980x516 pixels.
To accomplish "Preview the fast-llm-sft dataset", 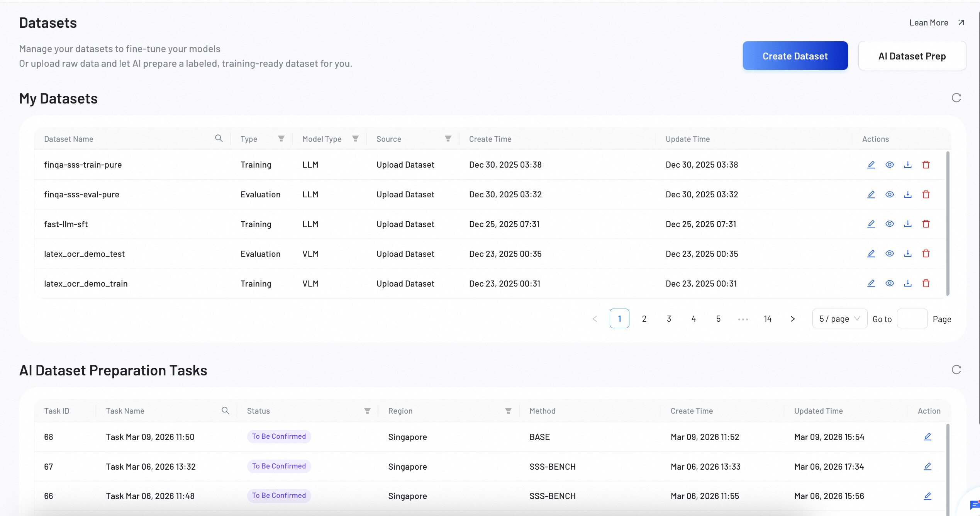I will pyautogui.click(x=890, y=224).
